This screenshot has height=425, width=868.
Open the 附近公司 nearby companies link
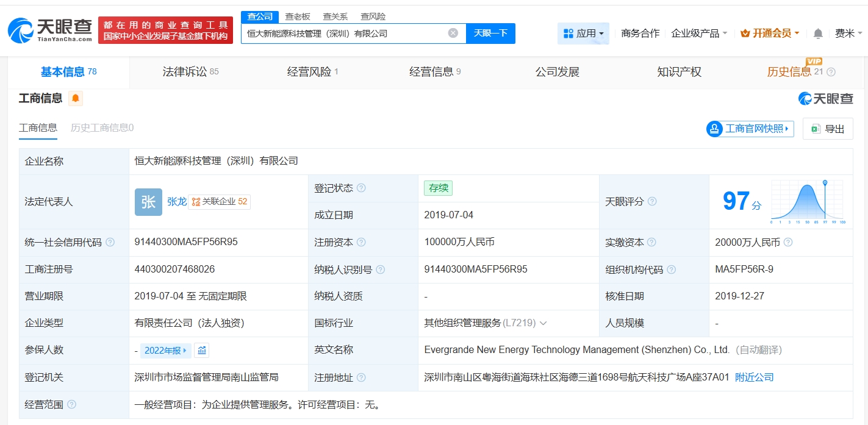point(754,377)
